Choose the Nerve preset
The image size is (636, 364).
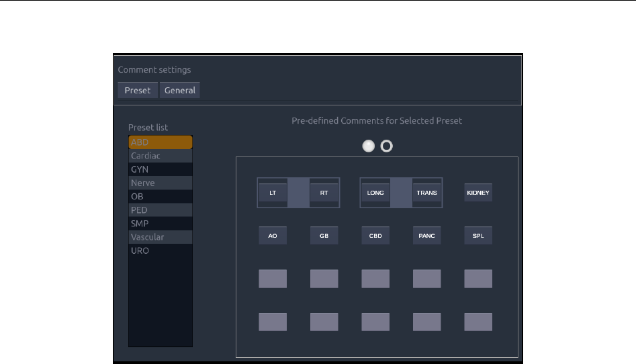pyautogui.click(x=161, y=183)
